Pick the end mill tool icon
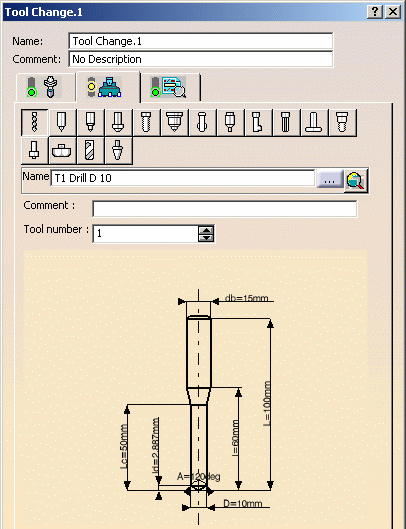406x529 pixels. 90,151
